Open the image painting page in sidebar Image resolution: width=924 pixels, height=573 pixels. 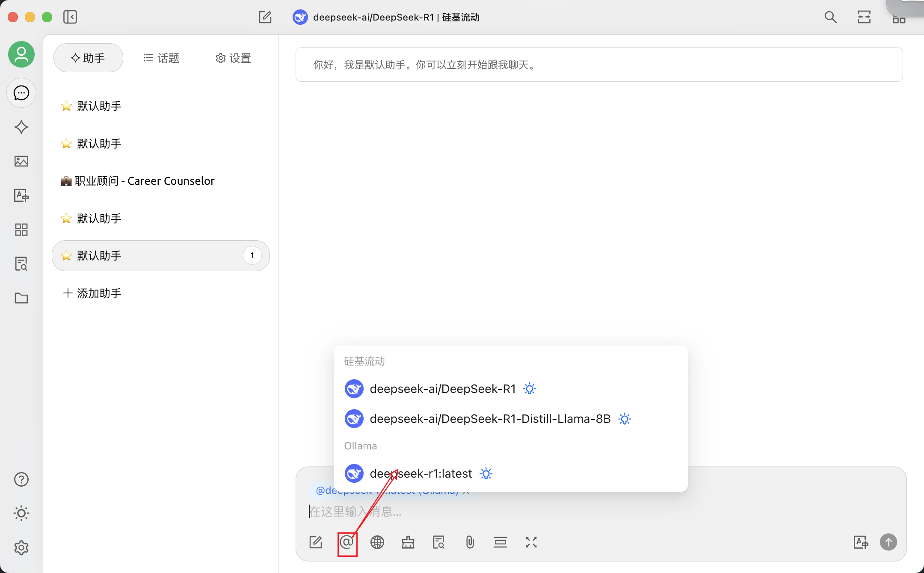pos(21,161)
